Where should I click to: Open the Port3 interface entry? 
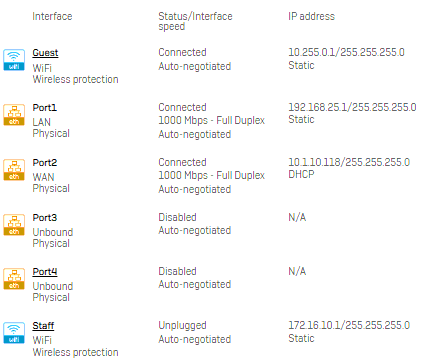[x=45, y=218]
